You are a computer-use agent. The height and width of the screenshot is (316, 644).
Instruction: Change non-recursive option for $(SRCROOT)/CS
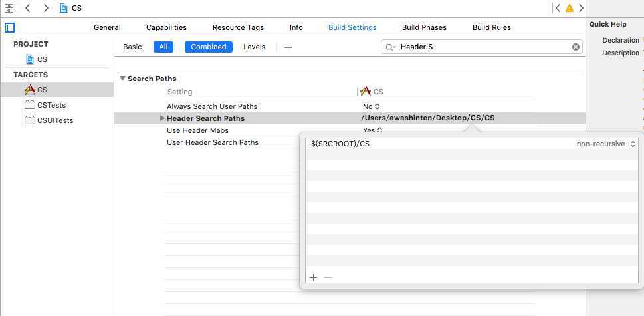[x=606, y=144]
